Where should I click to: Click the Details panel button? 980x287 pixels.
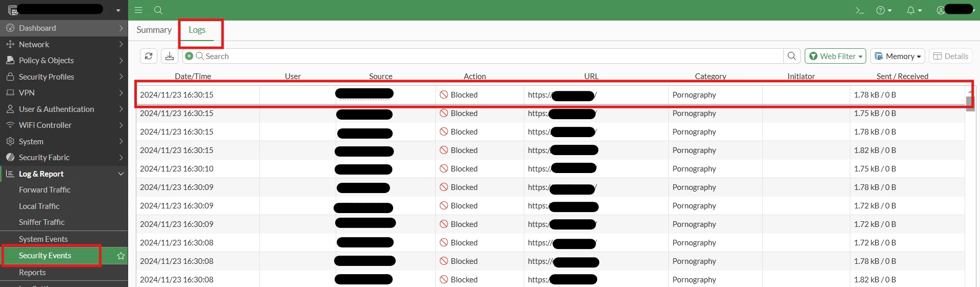pos(951,56)
